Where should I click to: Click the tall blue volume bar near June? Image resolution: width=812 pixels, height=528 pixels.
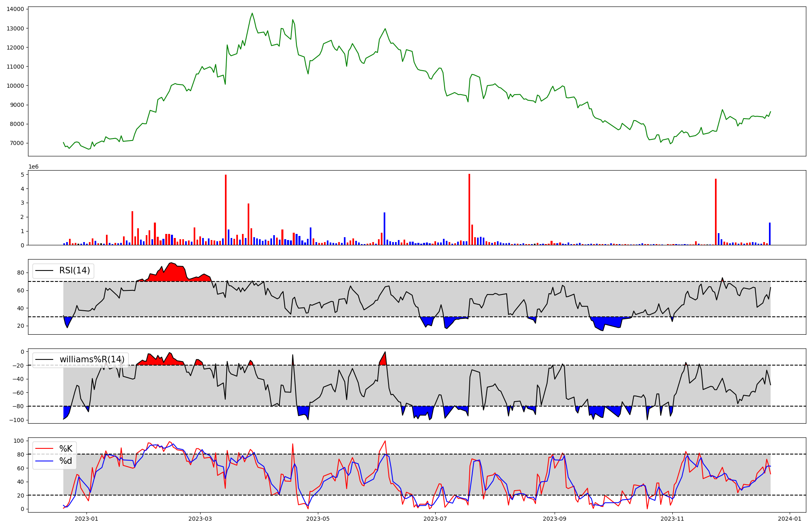coord(384,229)
